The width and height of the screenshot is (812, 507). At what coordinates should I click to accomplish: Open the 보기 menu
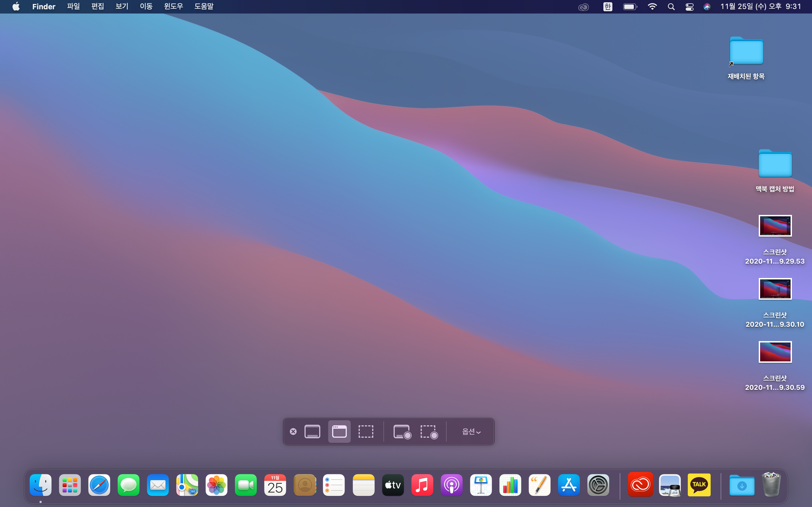(x=122, y=6)
